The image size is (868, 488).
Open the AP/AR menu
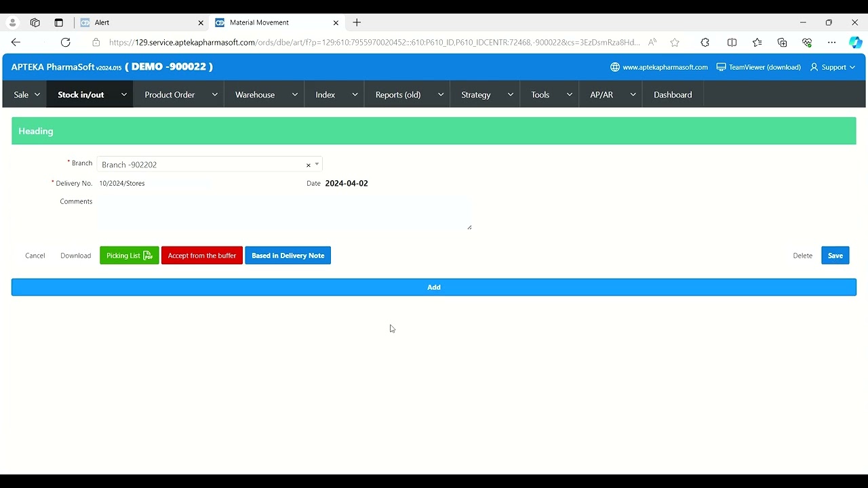601,95
